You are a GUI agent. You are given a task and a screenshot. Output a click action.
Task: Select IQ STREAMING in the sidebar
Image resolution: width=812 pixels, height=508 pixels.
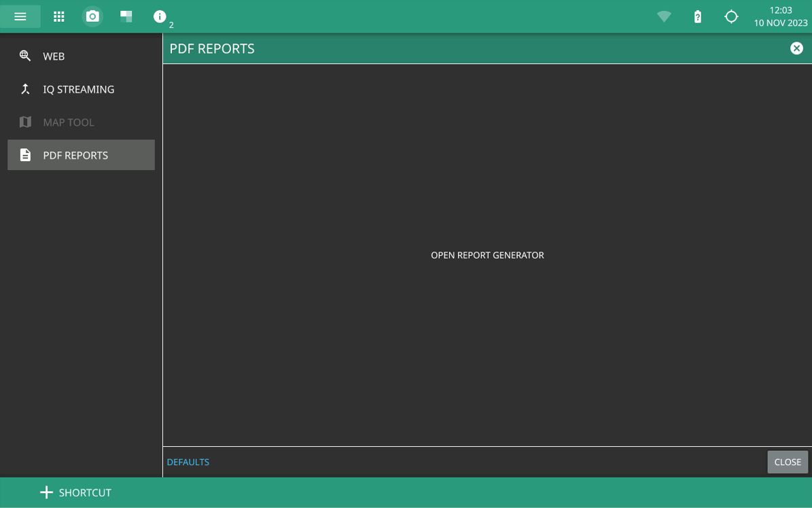tap(78, 89)
